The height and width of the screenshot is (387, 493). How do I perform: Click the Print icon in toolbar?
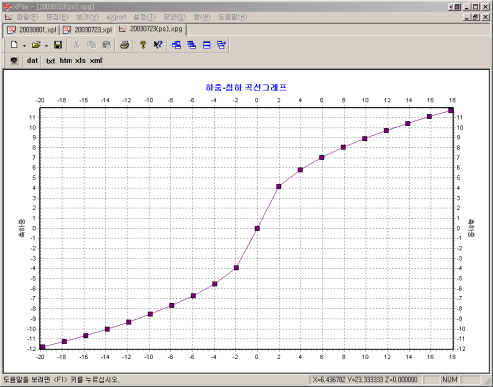click(x=124, y=45)
